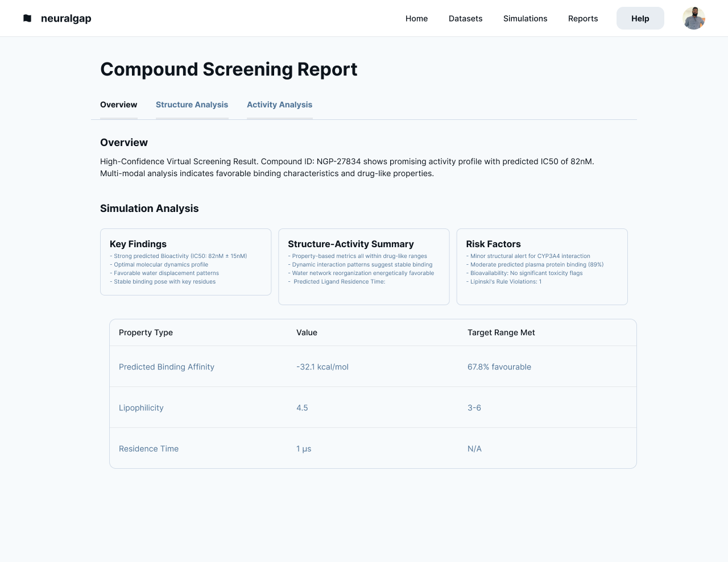Select the Overview tab
The width and height of the screenshot is (728, 562).
[118, 105]
